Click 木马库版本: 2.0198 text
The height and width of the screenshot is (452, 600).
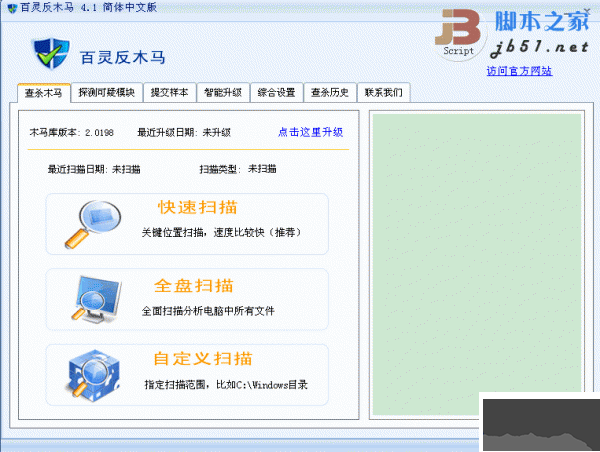[72, 133]
